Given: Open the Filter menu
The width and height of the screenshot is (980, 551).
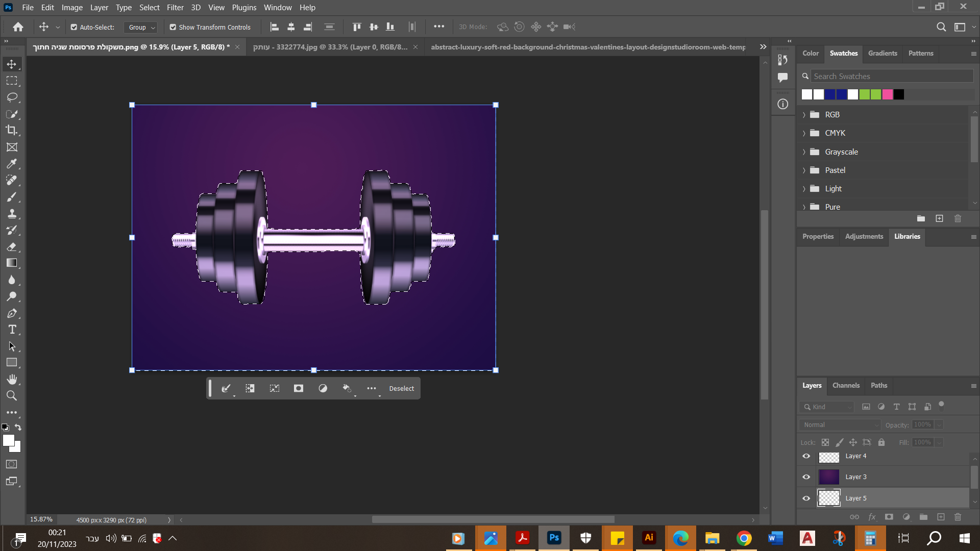Looking at the screenshot, I should [175, 8].
